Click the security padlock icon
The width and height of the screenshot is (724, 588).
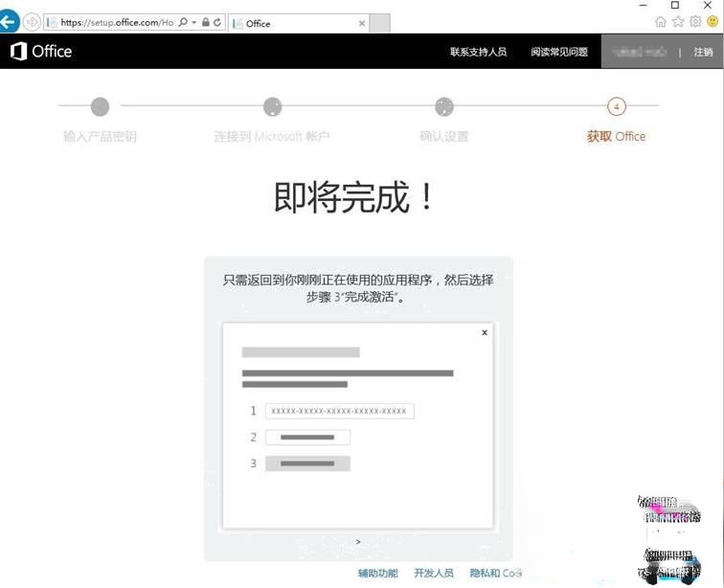(206, 22)
